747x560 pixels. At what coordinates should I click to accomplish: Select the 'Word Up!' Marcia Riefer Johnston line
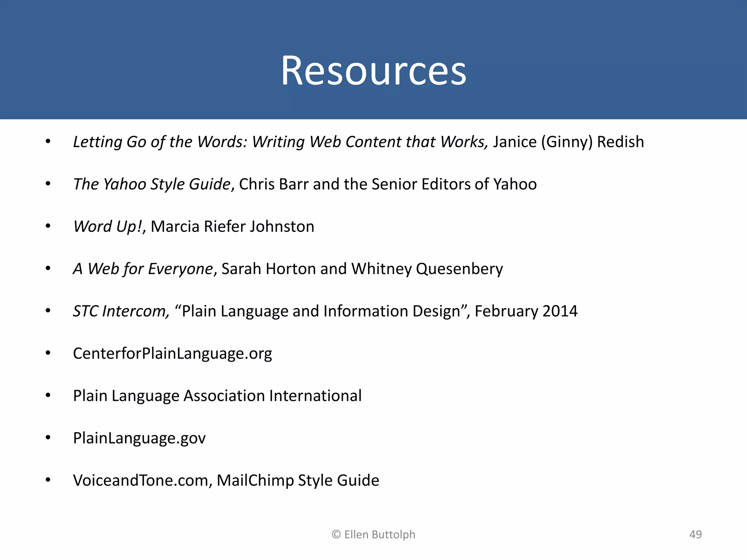click(194, 226)
